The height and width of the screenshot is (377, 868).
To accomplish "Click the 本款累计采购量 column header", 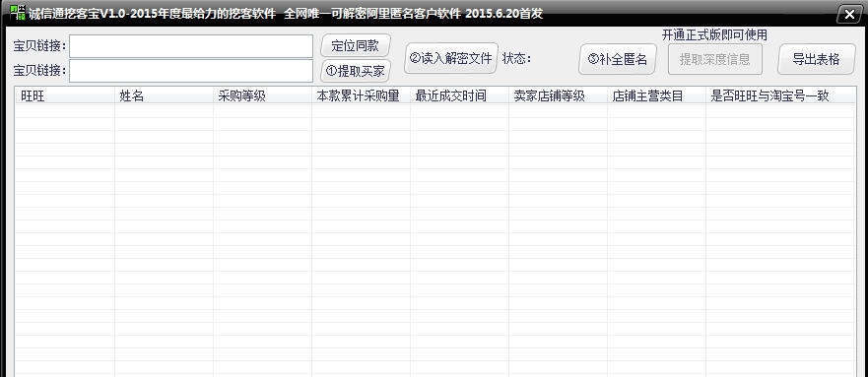I will click(361, 95).
